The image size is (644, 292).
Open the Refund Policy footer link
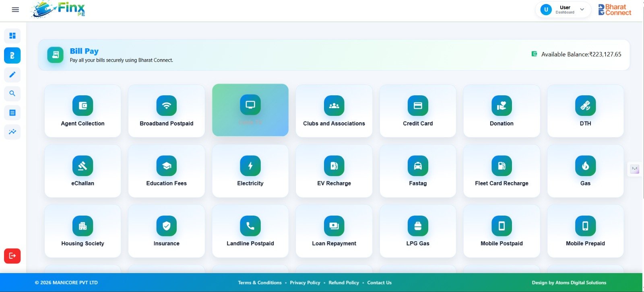[x=344, y=283]
